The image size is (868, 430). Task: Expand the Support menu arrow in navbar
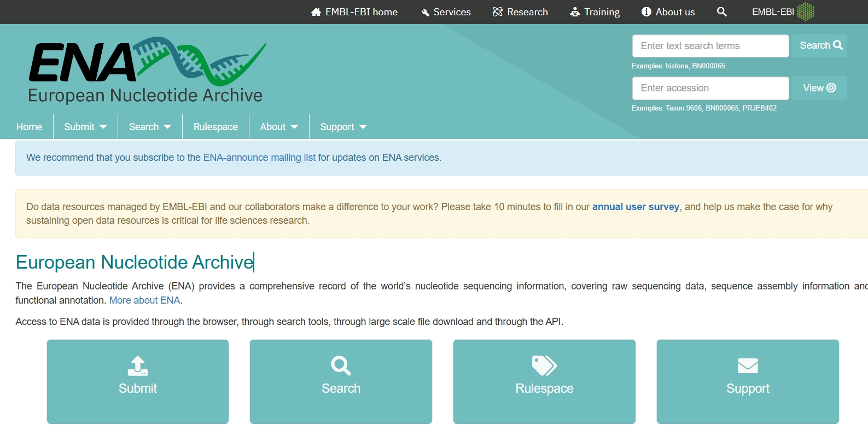click(x=363, y=127)
